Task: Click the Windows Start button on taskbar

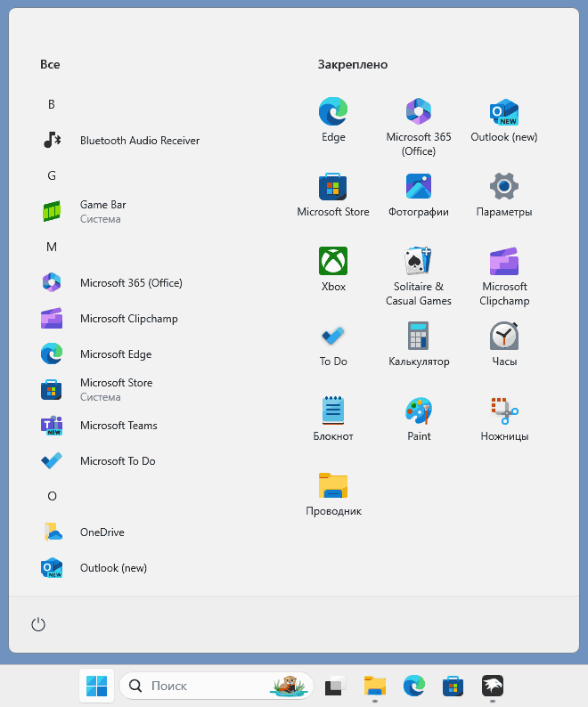Action: pos(96,686)
